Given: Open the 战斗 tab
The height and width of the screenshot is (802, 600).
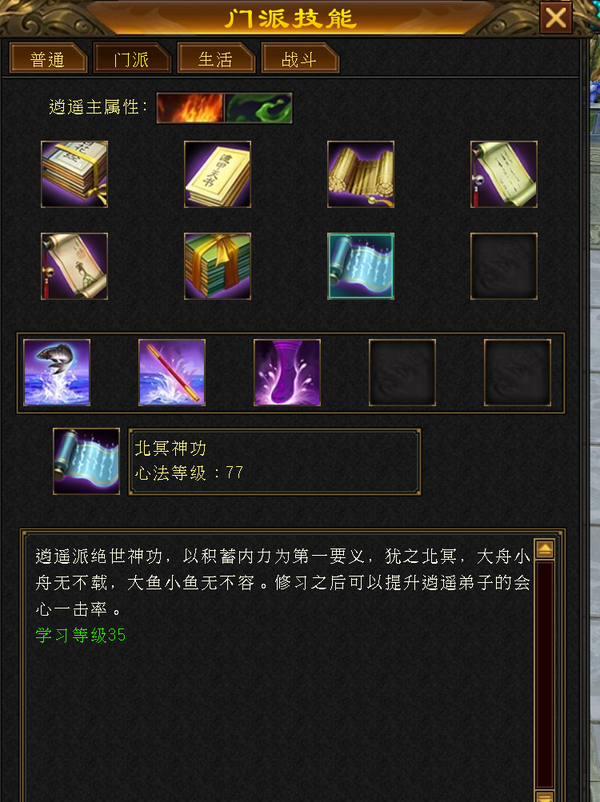Looking at the screenshot, I should (300, 59).
